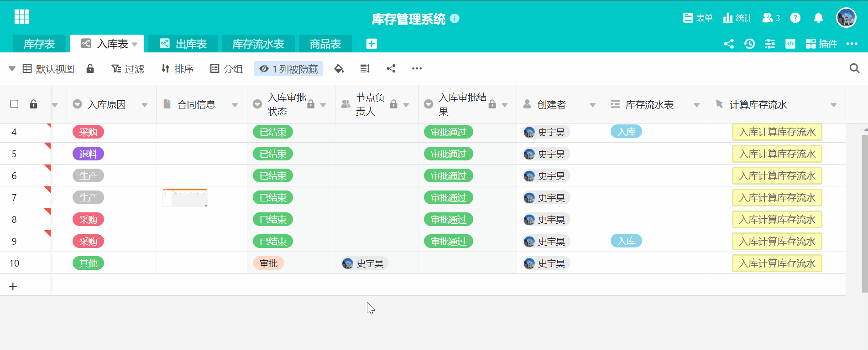Image resolution: width=868 pixels, height=350 pixels.
Task: Click the 入库计算库存流水 button in row 10
Action: [777, 263]
